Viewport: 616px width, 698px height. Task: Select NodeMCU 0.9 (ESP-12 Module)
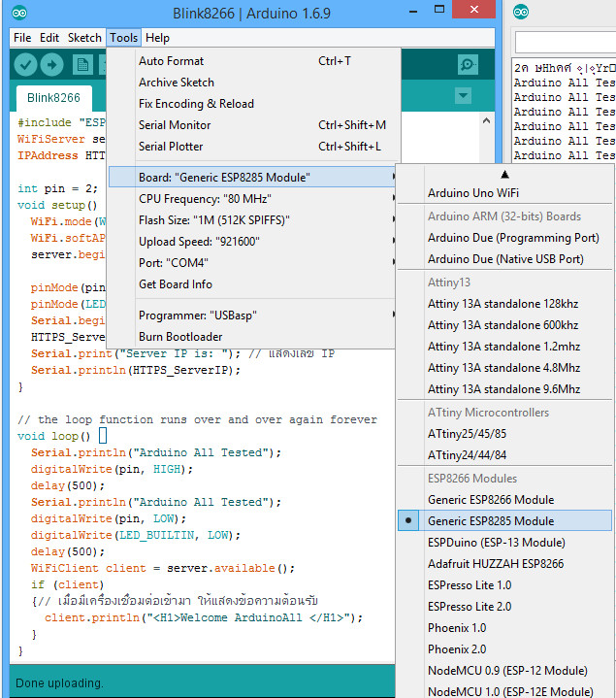504,671
